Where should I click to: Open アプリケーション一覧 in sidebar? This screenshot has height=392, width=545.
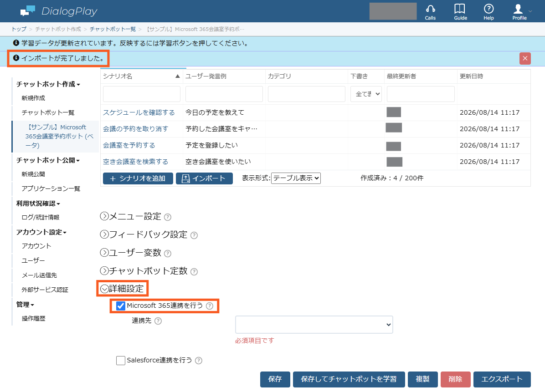51,188
